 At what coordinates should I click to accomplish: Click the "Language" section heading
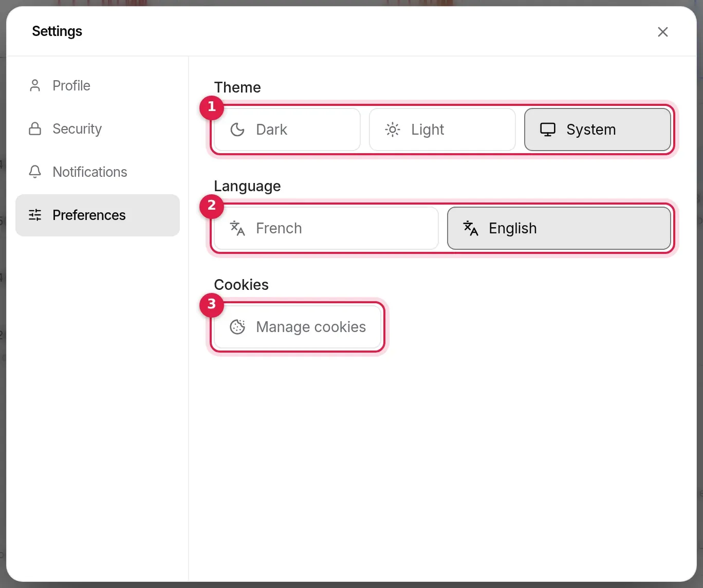click(247, 186)
